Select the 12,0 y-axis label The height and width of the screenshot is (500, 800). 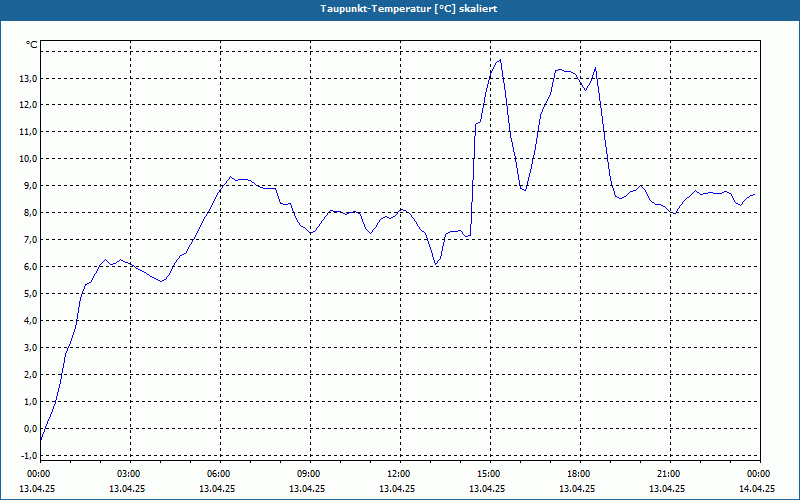click(28, 105)
